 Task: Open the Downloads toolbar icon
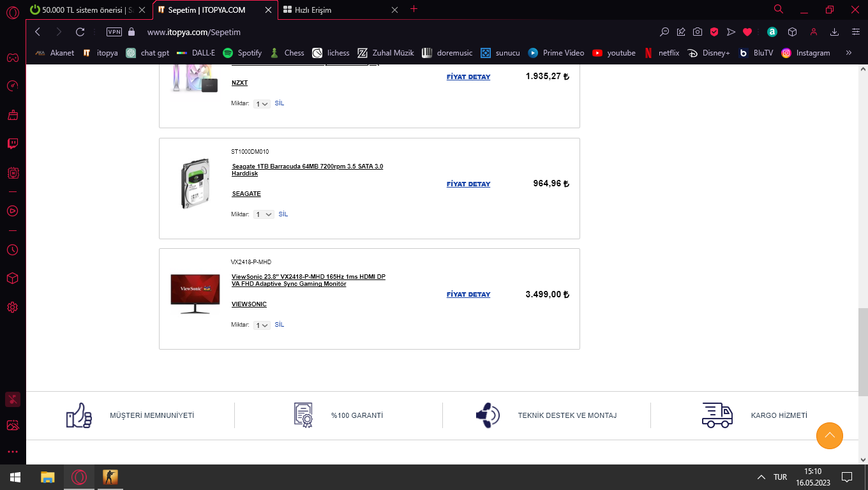click(834, 32)
